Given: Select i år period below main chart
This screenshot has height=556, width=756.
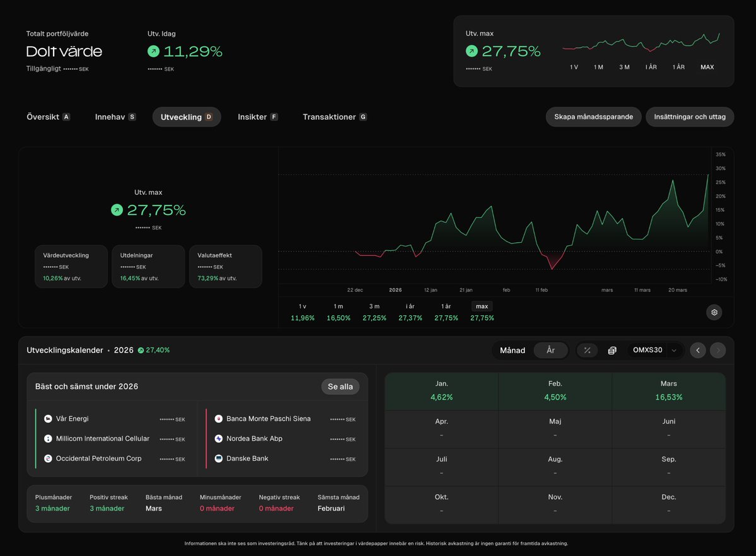Looking at the screenshot, I should click(x=410, y=312).
